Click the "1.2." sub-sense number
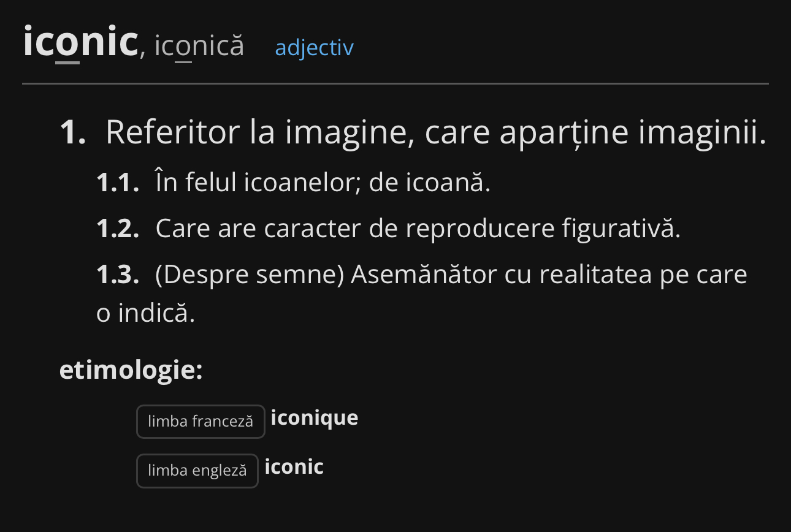This screenshot has width=791, height=532. (118, 229)
